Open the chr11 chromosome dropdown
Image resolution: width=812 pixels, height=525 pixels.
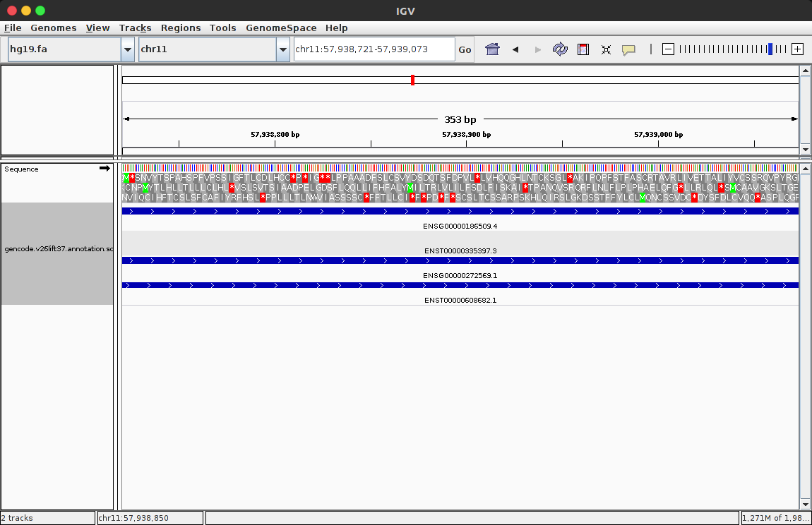tap(283, 49)
